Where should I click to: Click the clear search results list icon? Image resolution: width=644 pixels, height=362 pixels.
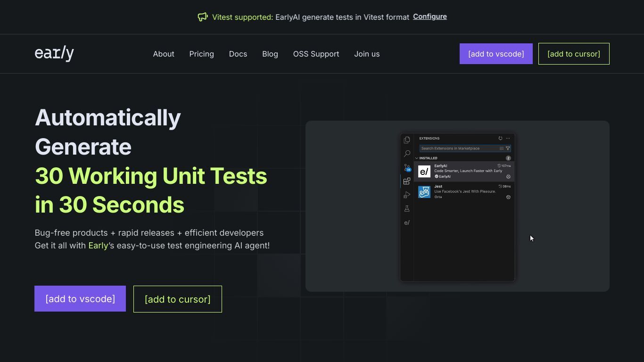(502, 148)
